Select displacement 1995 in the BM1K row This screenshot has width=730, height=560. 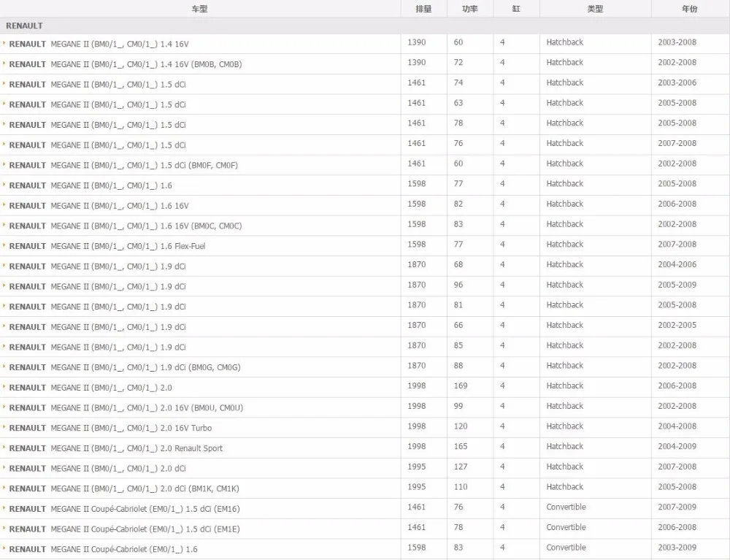coord(417,487)
